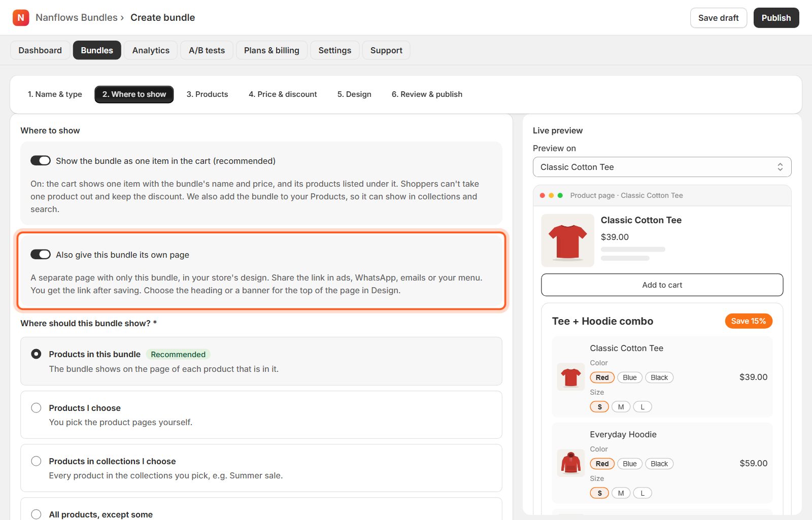This screenshot has width=812, height=520.
Task: Open the Analytics tab
Action: tap(151, 50)
